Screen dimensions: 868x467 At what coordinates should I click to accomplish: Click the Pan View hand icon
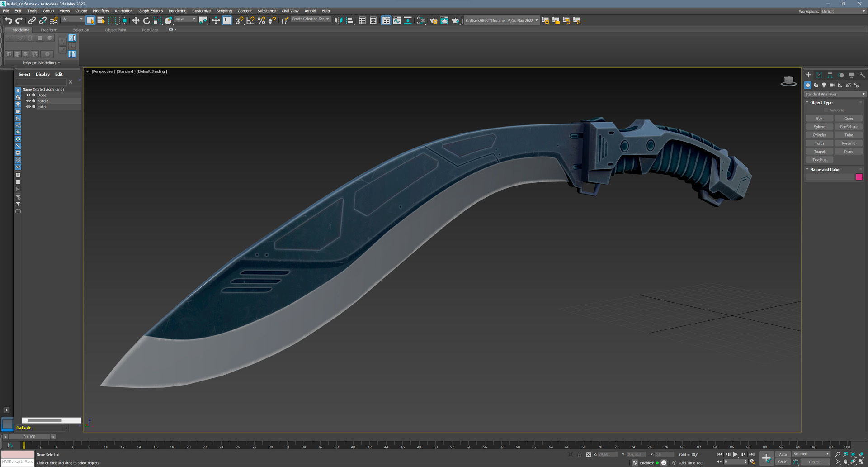click(845, 462)
